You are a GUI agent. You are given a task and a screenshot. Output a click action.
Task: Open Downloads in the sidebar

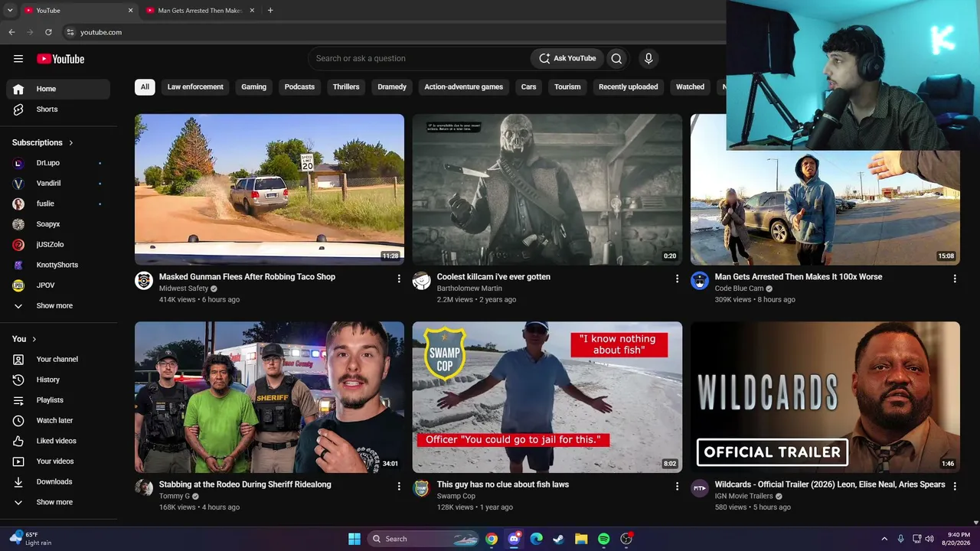[x=58, y=481]
